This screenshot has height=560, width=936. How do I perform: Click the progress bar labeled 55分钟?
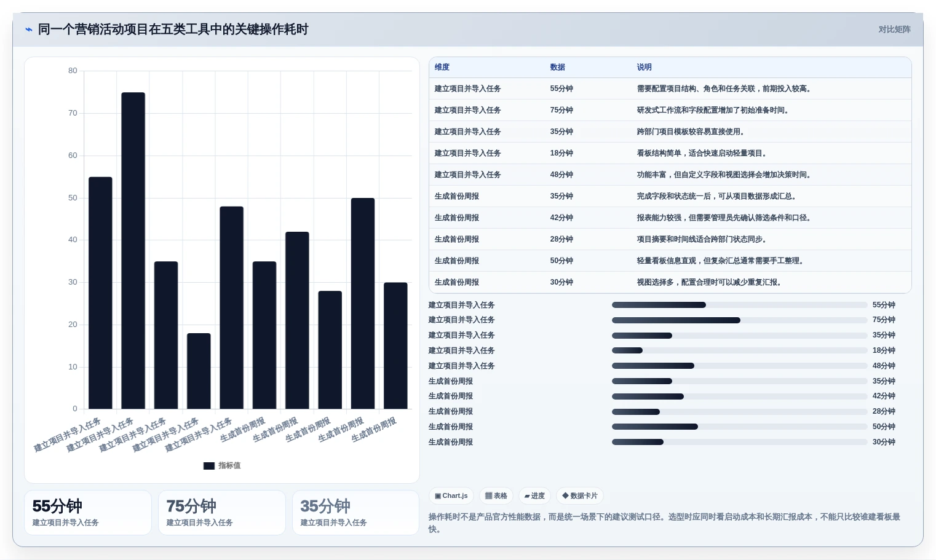pyautogui.click(x=739, y=306)
